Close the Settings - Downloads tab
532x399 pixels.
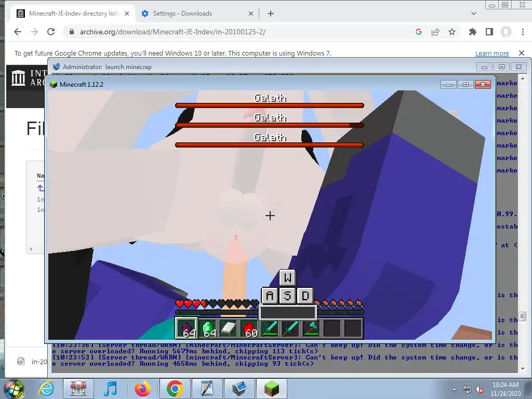tap(251, 14)
